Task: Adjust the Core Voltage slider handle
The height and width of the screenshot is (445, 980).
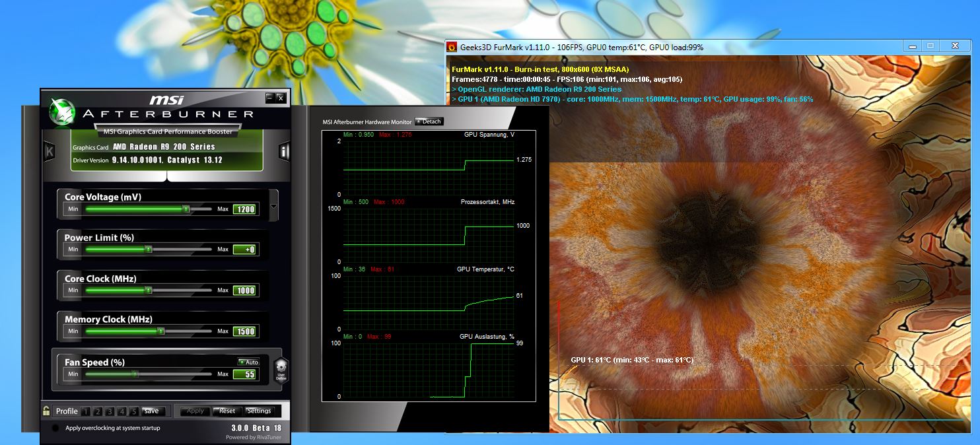Action: click(186, 209)
